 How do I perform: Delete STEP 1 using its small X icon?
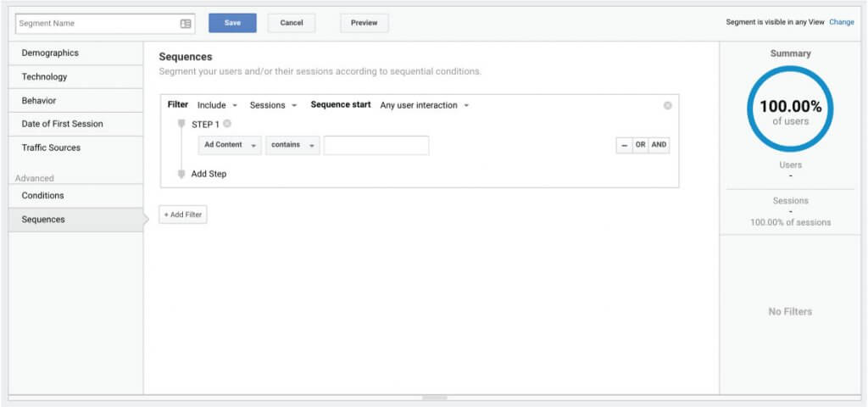(x=227, y=124)
